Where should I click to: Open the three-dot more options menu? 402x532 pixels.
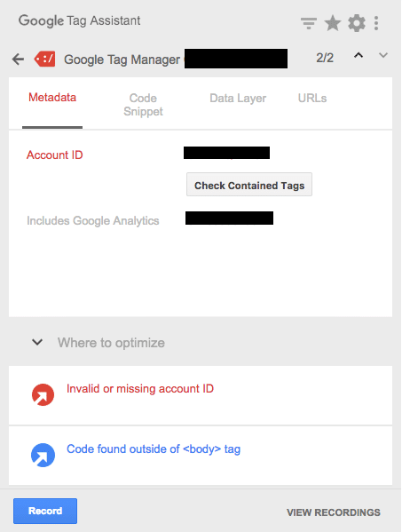[376, 23]
